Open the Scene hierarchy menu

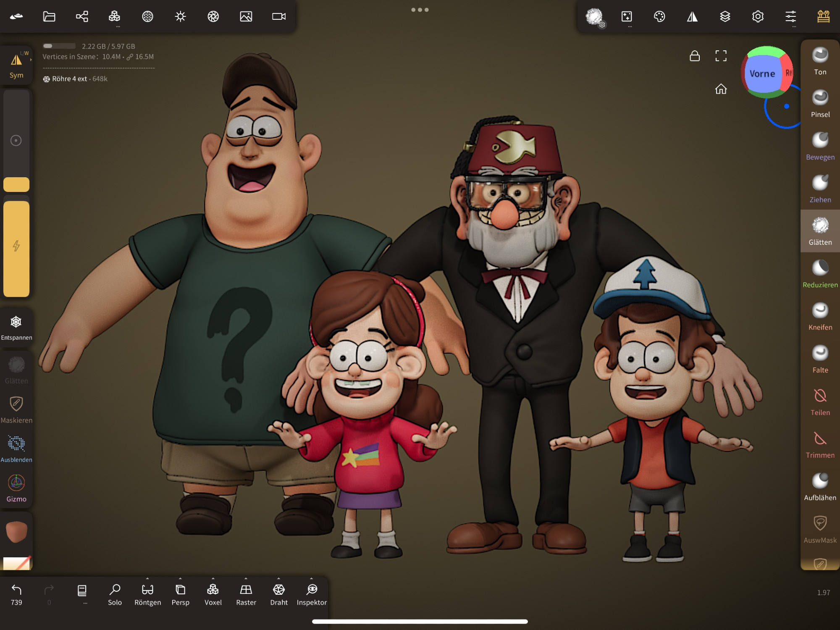click(x=82, y=16)
